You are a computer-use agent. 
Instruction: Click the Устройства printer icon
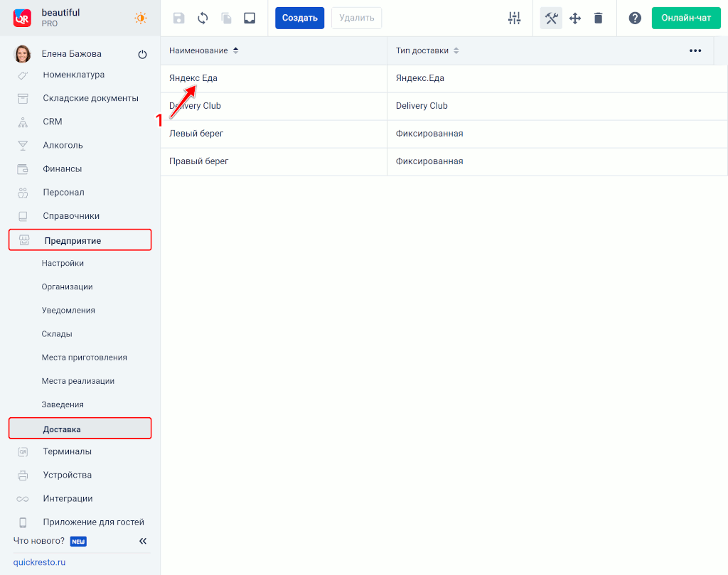point(23,475)
